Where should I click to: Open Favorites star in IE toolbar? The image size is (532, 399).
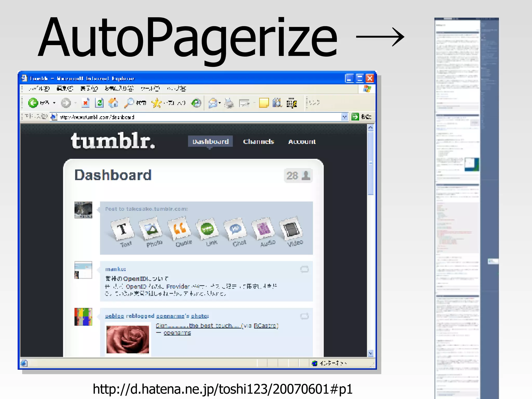pyautogui.click(x=169, y=103)
